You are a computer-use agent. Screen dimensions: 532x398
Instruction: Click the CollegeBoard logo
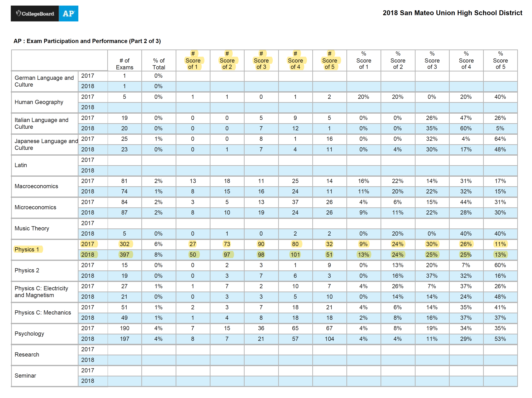click(x=35, y=13)
